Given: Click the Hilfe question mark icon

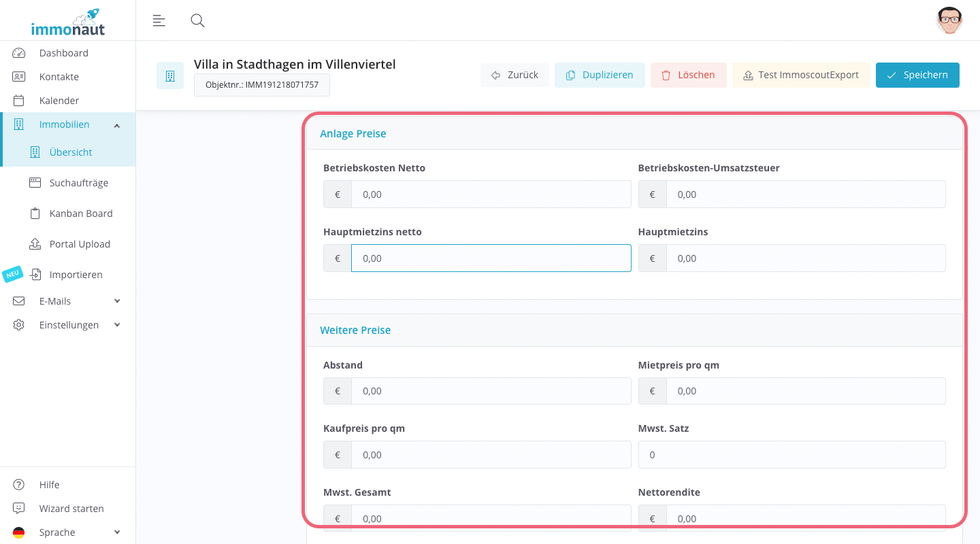Looking at the screenshot, I should [x=19, y=485].
